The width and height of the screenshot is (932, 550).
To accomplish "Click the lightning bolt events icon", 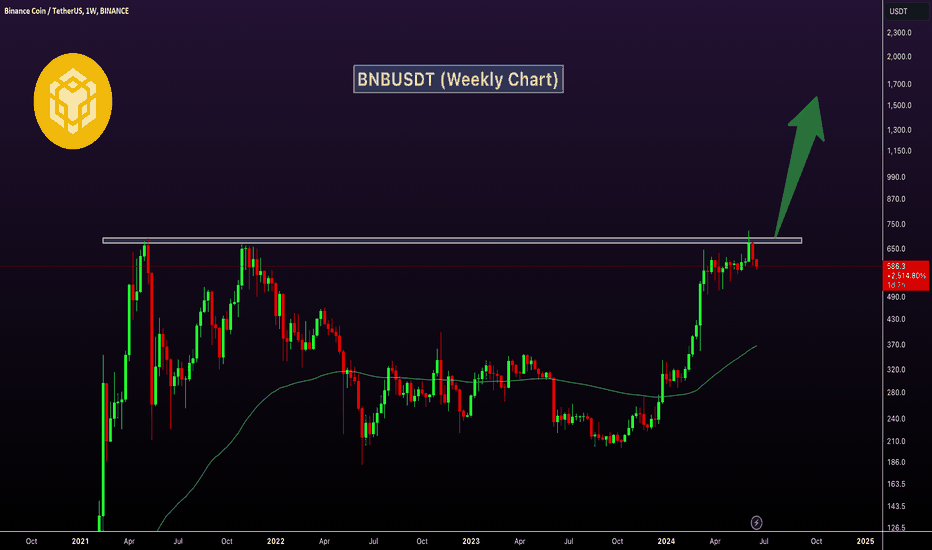I will 756,523.
